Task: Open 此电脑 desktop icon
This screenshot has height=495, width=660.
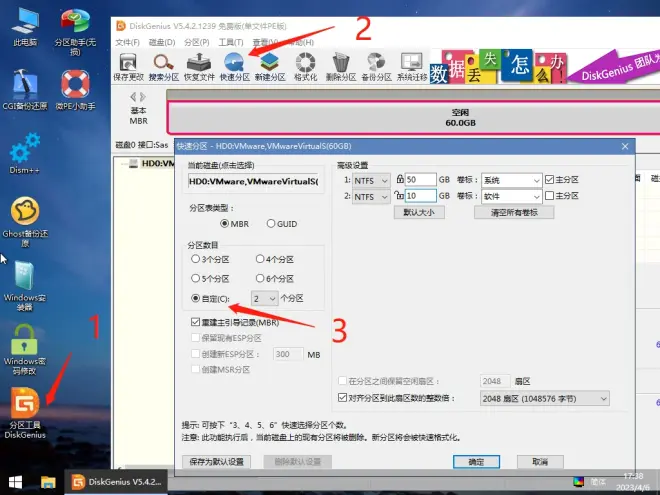Action: tap(25, 27)
